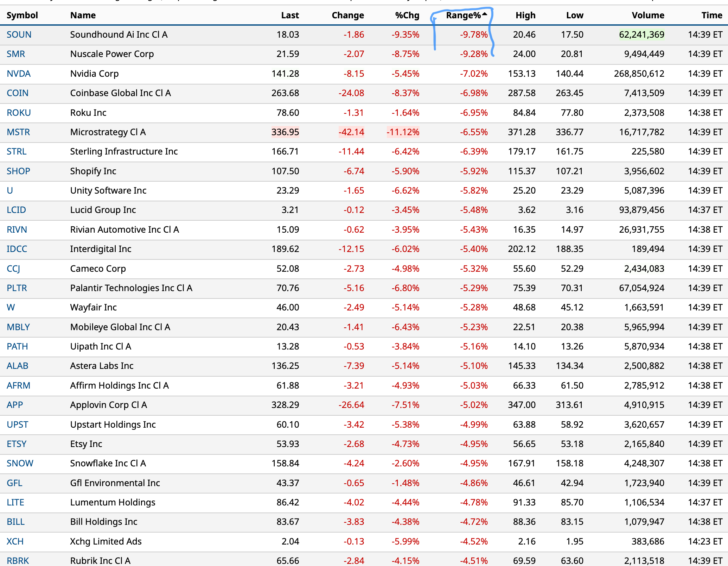The width and height of the screenshot is (728, 566).
Task: Sort table by Symbol column
Action: point(22,15)
